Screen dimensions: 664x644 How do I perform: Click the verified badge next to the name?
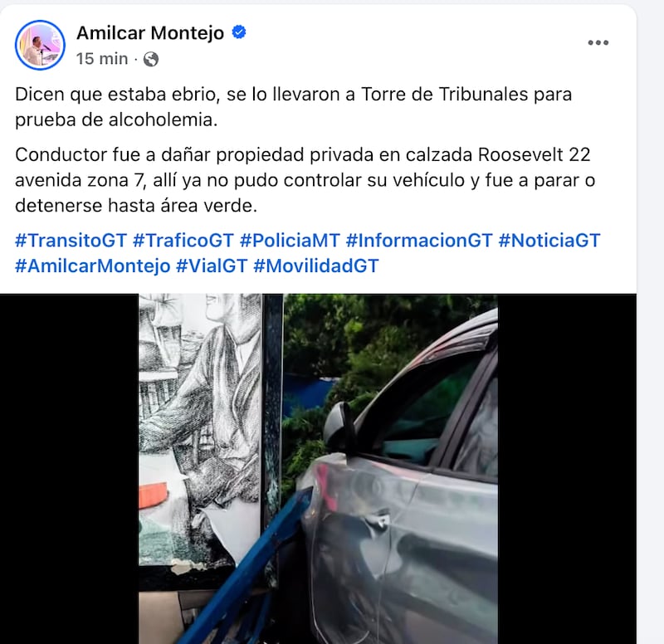(x=239, y=32)
